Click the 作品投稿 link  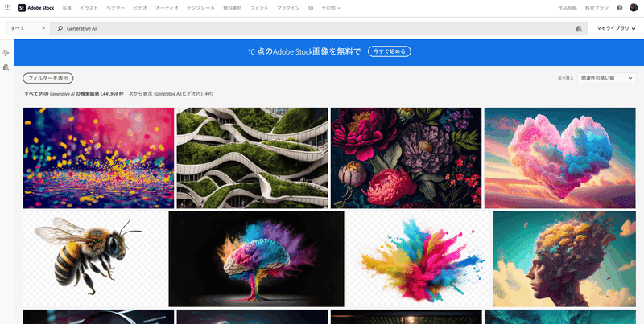tap(568, 8)
